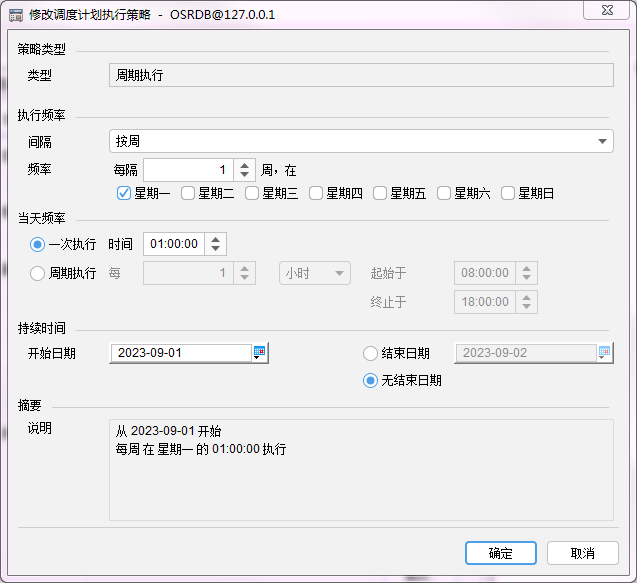Screen dimensions: 637x583
Task: Increase the 时间 01:00:00 value
Action: pyautogui.click(x=215, y=239)
